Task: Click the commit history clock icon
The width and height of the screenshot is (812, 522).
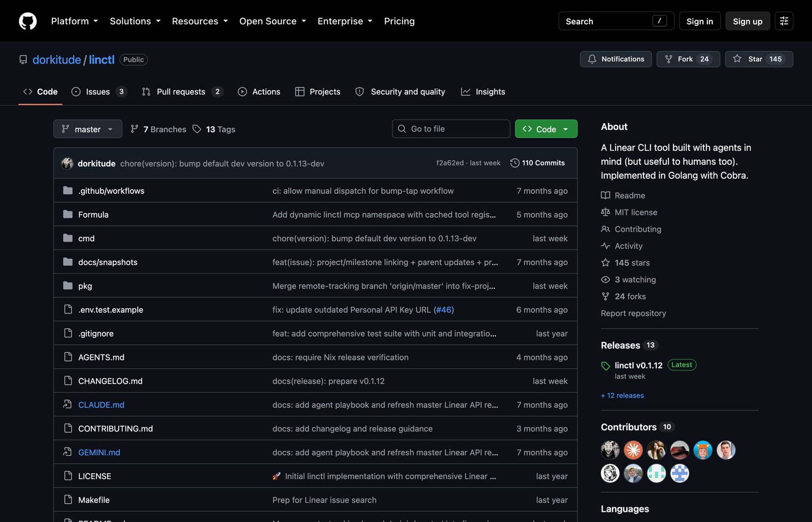Action: click(515, 163)
